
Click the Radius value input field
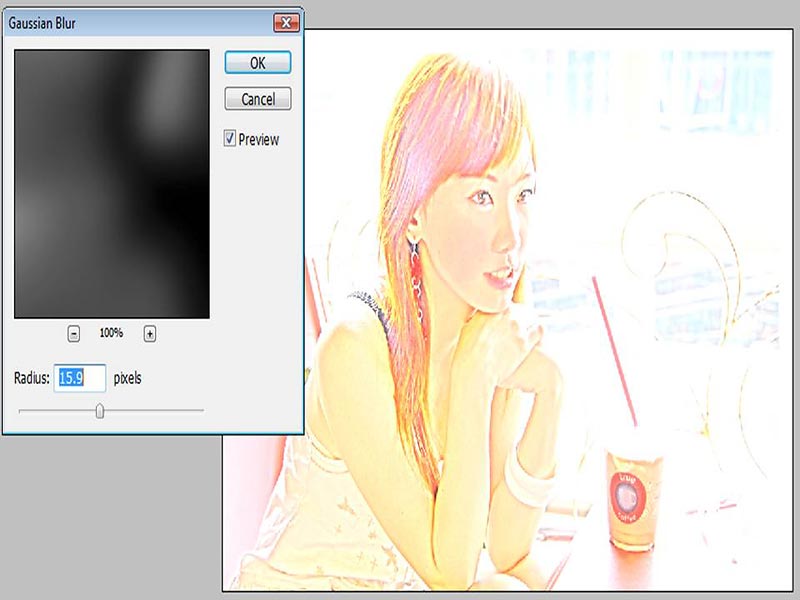[80, 378]
